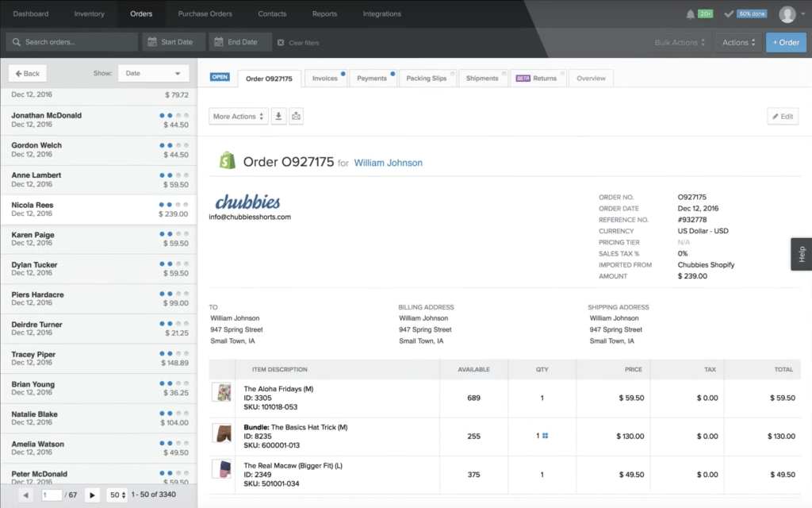Click the bundle grid icon next to quantity

545,436
